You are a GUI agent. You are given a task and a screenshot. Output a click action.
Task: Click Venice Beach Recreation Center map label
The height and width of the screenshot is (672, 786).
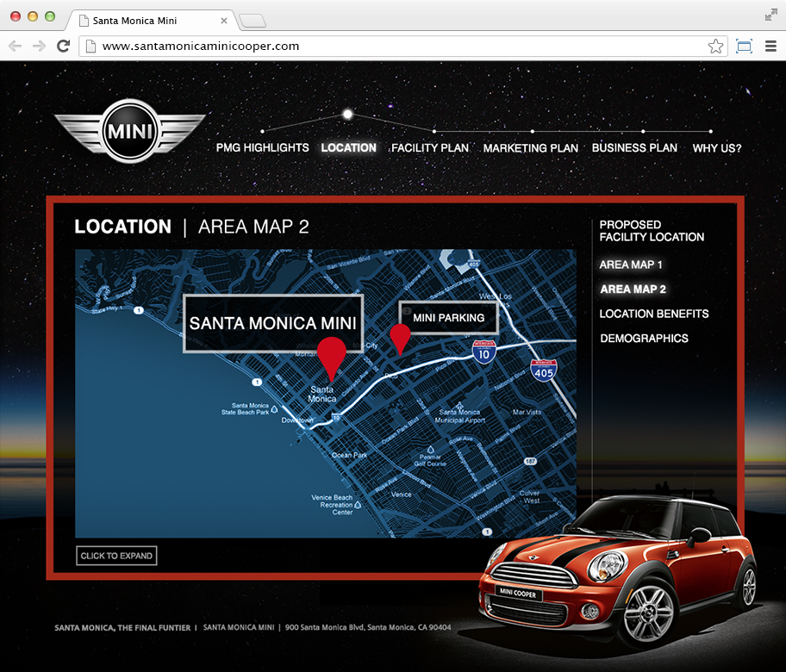[334, 505]
